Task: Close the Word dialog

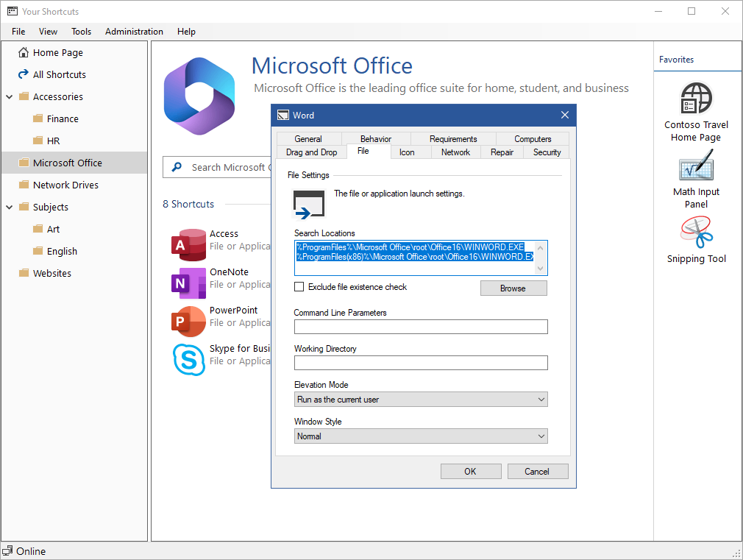Action: point(565,116)
